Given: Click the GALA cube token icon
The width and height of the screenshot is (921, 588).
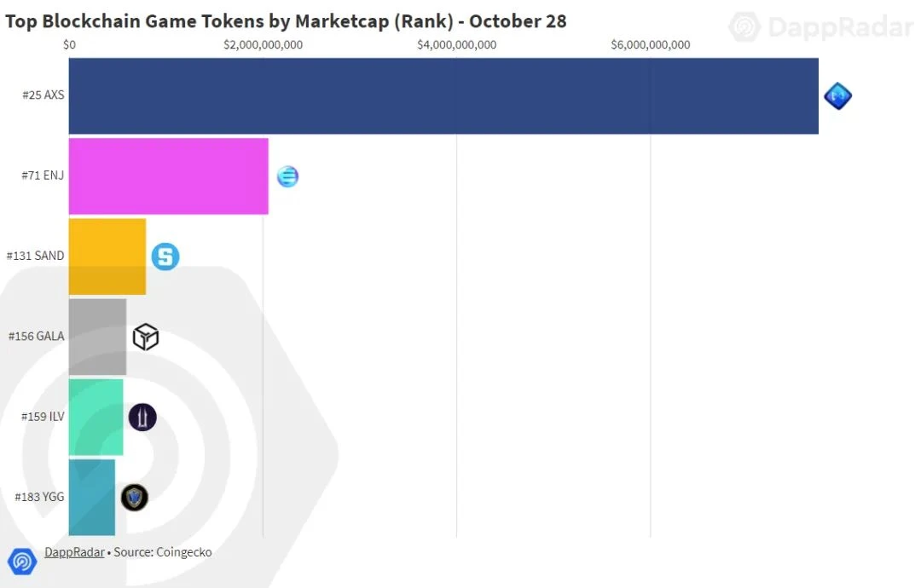Looking at the screenshot, I should [146, 337].
